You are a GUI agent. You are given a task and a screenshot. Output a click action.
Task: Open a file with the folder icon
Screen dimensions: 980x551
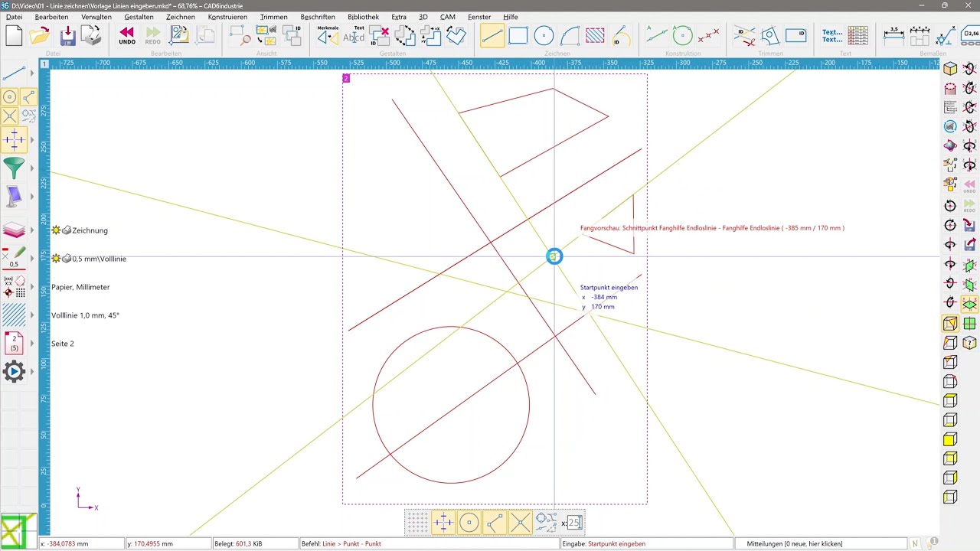point(40,35)
